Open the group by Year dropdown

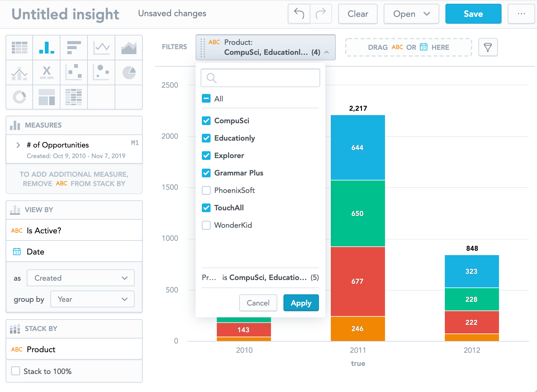[x=93, y=299]
